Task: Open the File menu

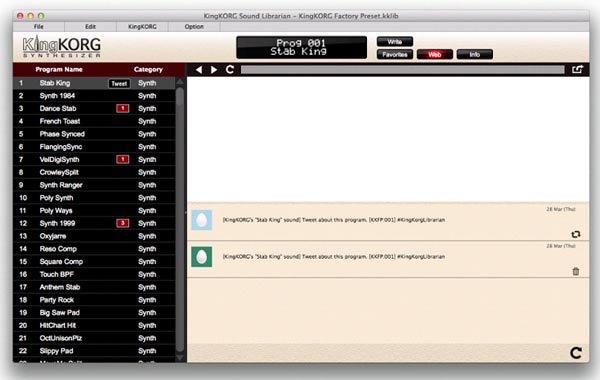Action: (39, 26)
